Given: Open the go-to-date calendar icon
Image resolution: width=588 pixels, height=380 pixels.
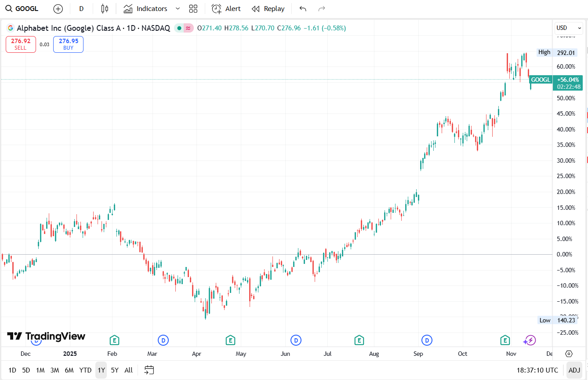Looking at the screenshot, I should 149,370.
